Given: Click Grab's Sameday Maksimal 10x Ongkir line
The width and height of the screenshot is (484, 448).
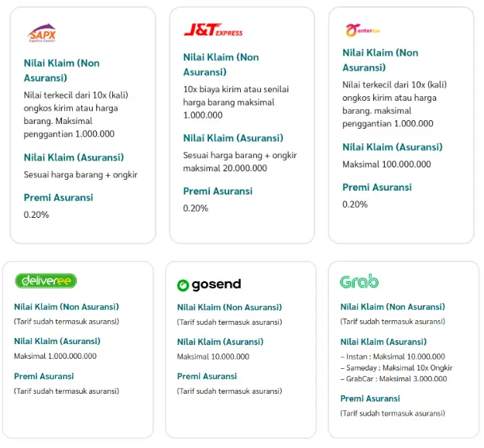Looking at the screenshot, I should (396, 368).
